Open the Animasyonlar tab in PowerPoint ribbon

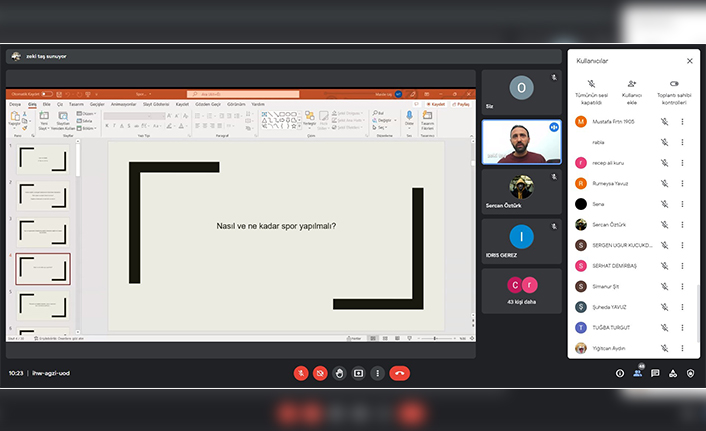(x=124, y=103)
